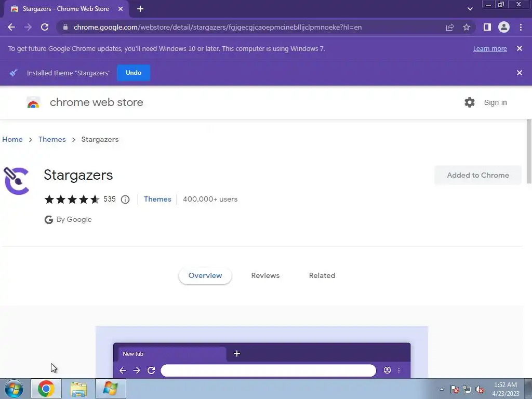Screen dimensions: 532x399
Task: Click the Chrome taskbar icon
Action: click(46, 389)
